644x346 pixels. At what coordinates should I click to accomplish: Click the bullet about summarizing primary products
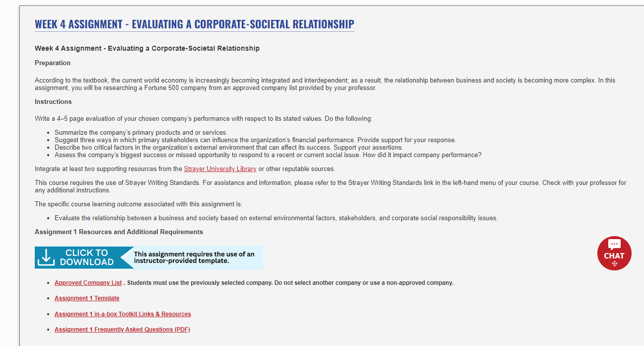141,133
